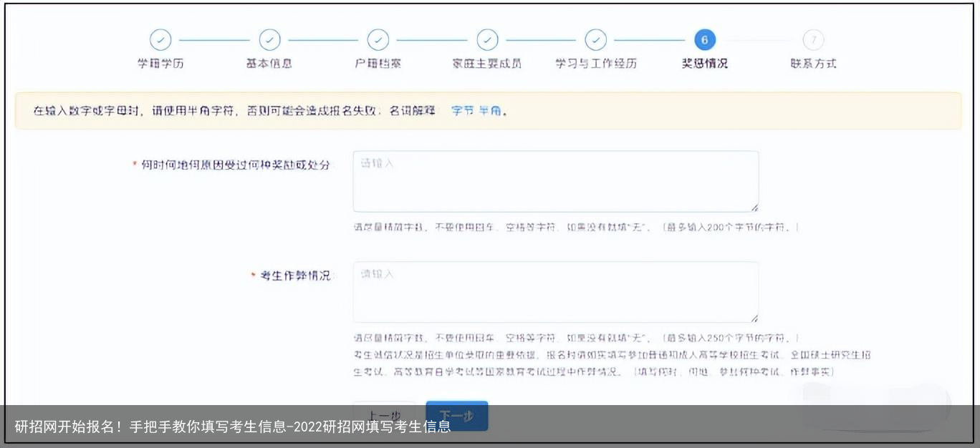Switch to the 学籍学历 step label
This screenshot has width=980, height=448.
point(160,63)
